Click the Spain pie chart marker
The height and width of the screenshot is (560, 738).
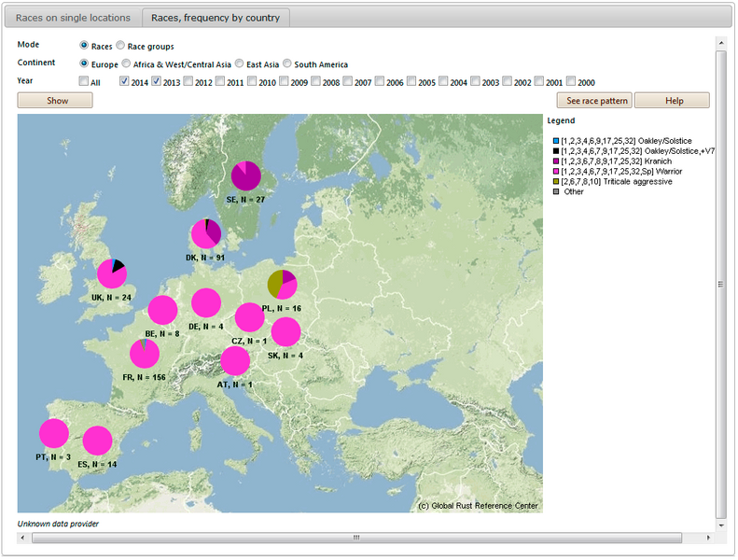pos(97,441)
